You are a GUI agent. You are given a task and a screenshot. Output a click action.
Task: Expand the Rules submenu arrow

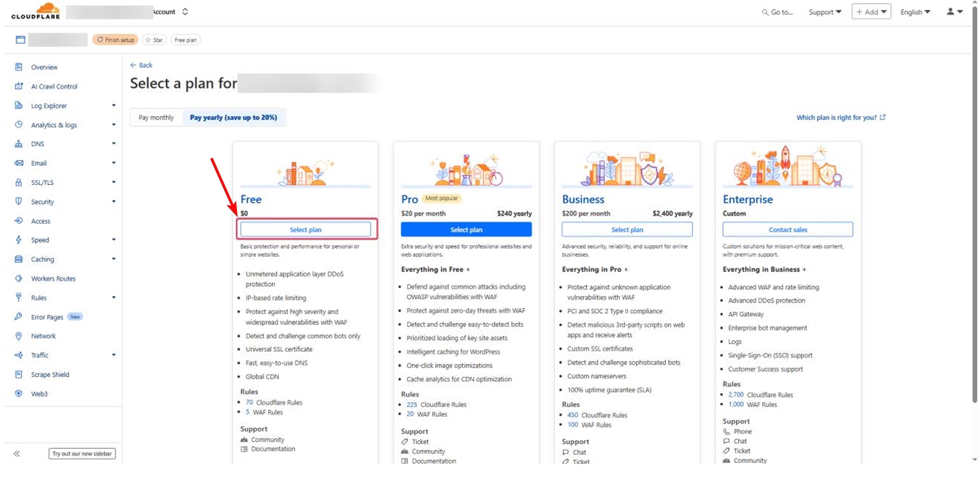pyautogui.click(x=114, y=298)
